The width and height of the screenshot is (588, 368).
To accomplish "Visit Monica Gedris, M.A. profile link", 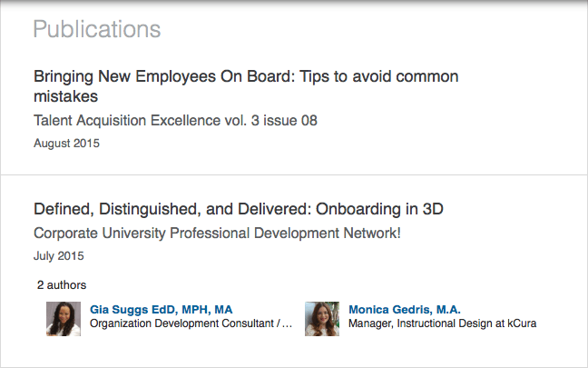I will 405,310.
